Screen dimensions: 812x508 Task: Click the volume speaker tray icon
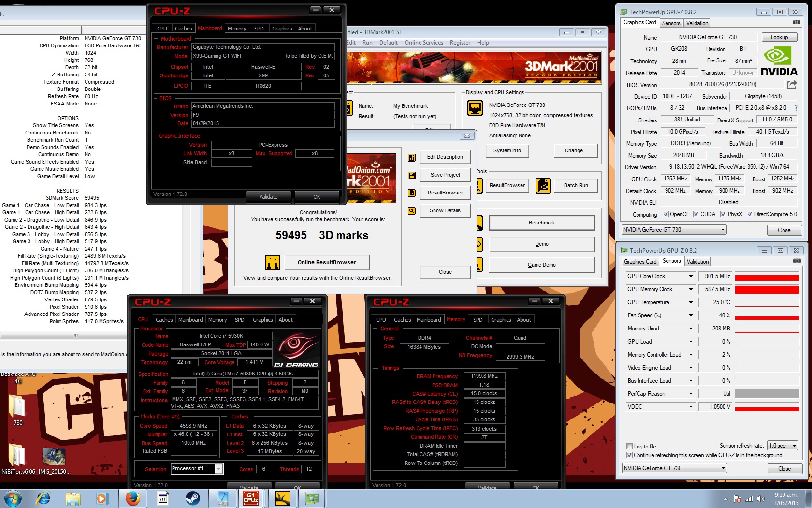[x=760, y=499]
